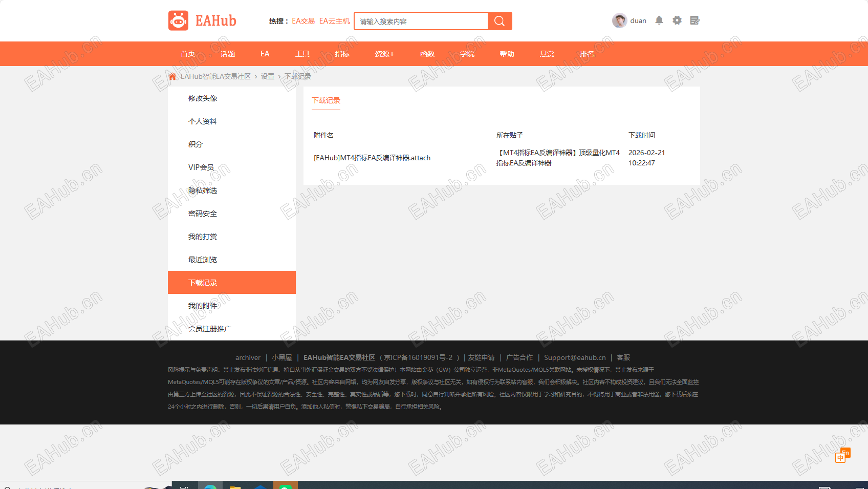Open the 广告合作 footer link
868x489 pixels.
point(519,357)
